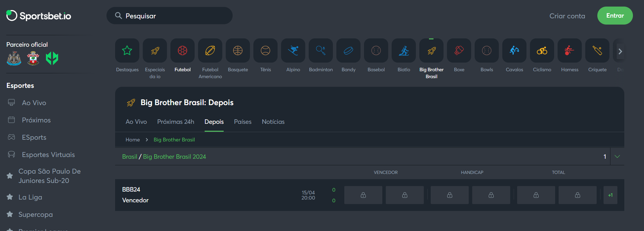Select the Harness racing icon

(570, 50)
